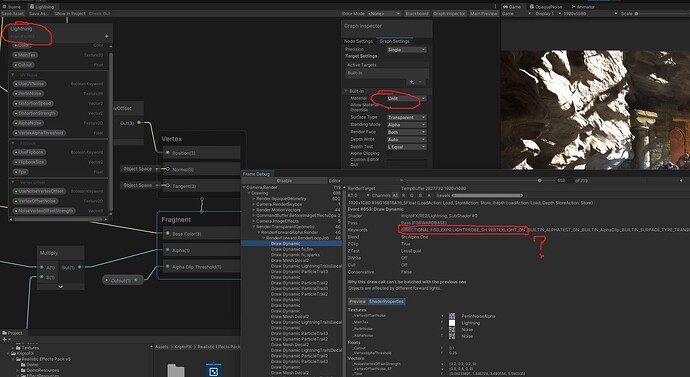Toggle the A channel in Frame Debug

pyautogui.click(x=429, y=195)
